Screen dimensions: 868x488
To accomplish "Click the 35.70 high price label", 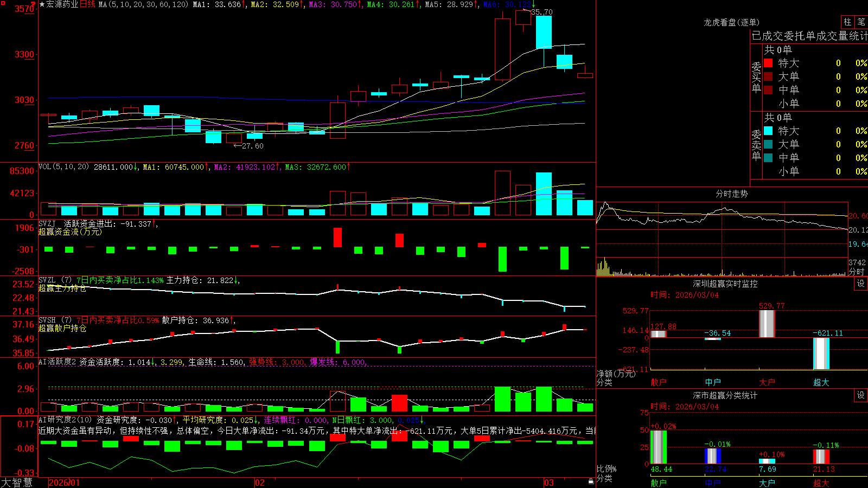I will tap(542, 12).
